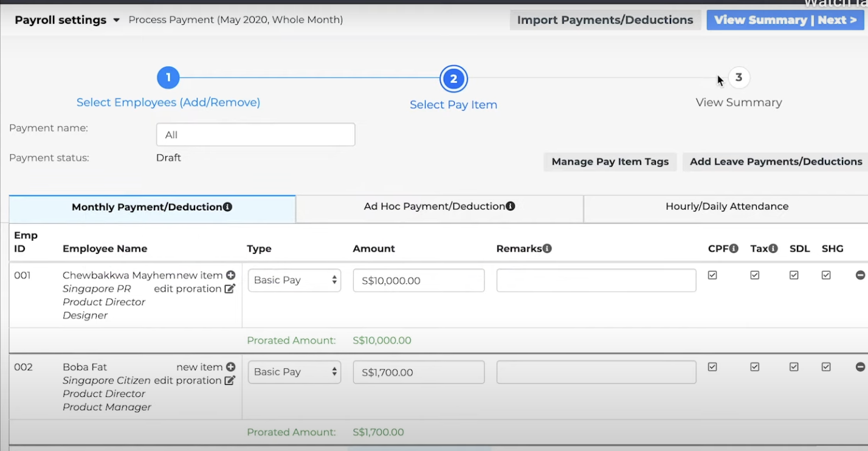Click the remove minus icon on Chewbakkwa's row
This screenshot has height=451, width=868.
click(x=860, y=275)
